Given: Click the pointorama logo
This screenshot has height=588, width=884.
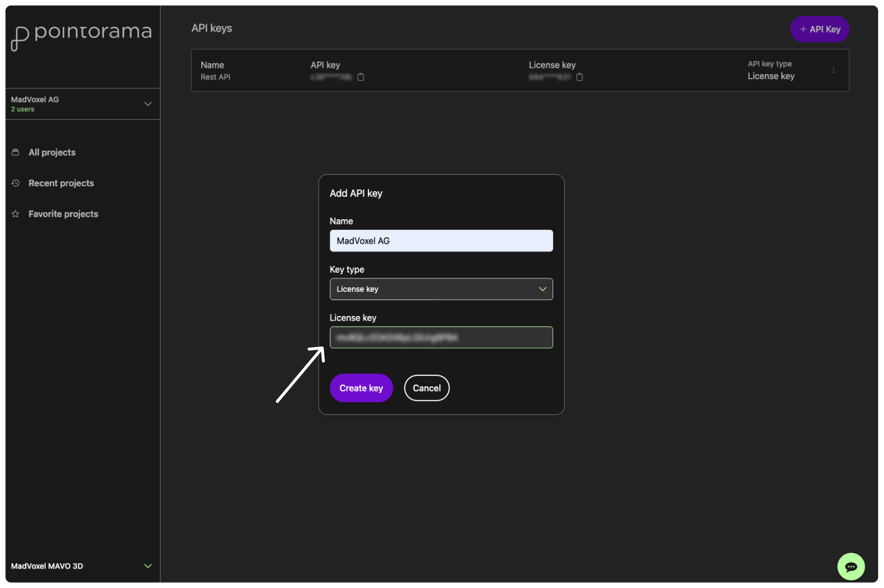Looking at the screenshot, I should pos(81,35).
